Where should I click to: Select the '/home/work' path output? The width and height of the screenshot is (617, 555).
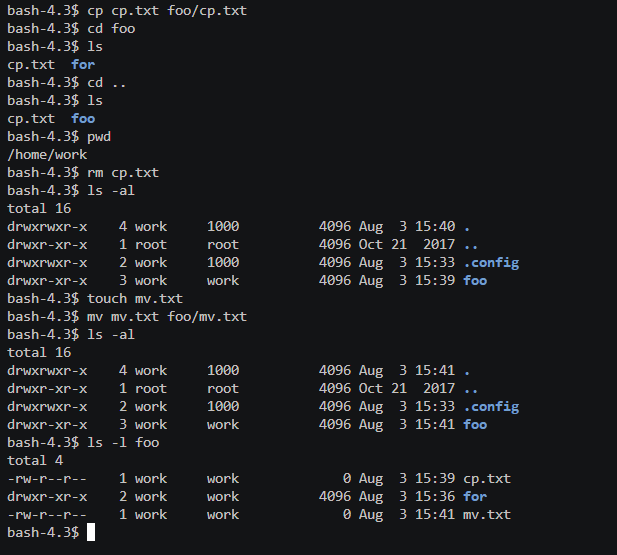(47, 155)
